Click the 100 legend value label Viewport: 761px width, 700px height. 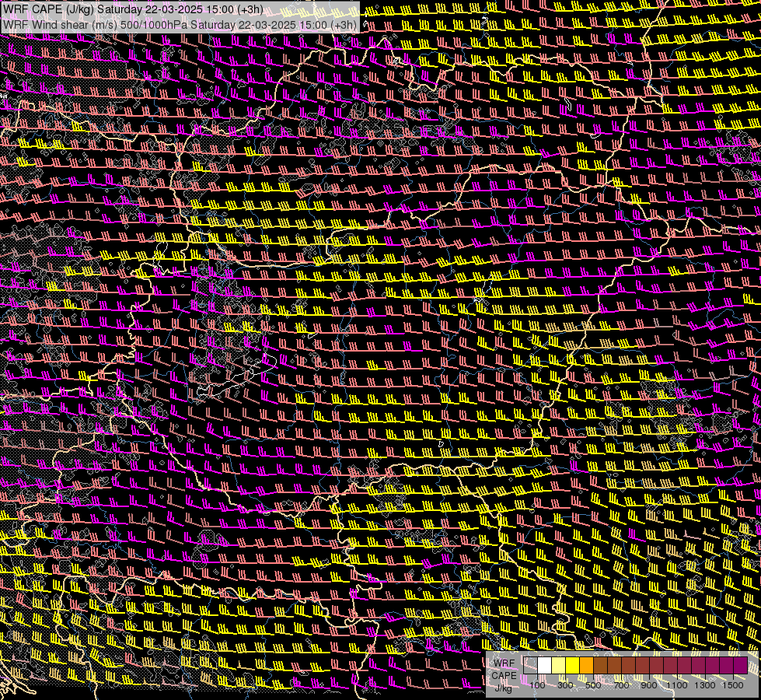537,685
